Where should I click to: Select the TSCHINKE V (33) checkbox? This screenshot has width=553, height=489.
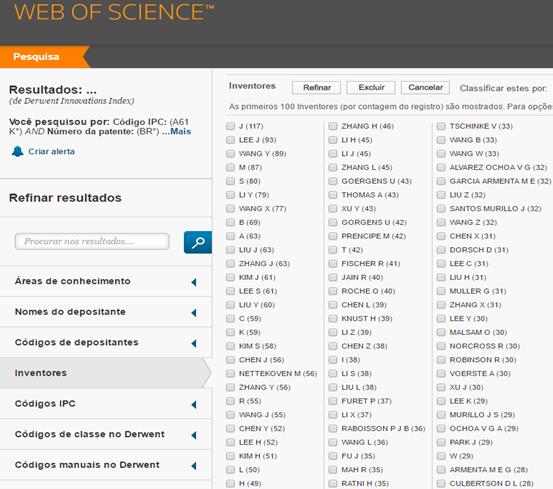[x=441, y=126]
